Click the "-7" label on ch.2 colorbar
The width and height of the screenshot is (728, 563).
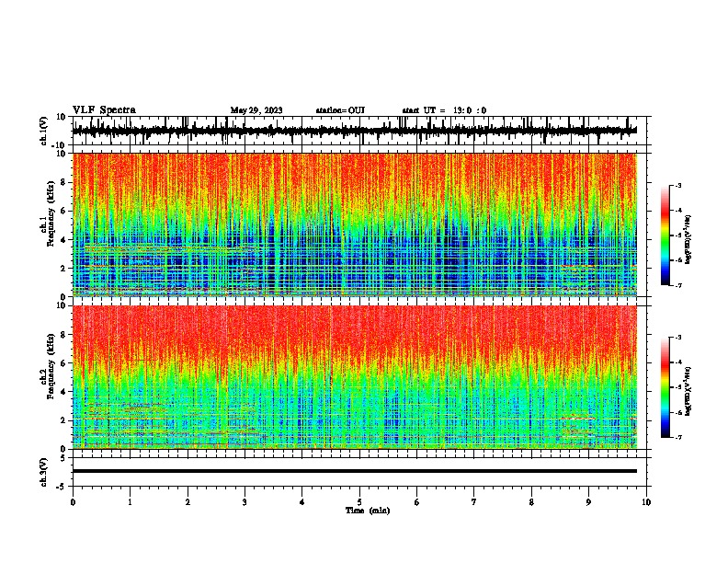(x=677, y=437)
